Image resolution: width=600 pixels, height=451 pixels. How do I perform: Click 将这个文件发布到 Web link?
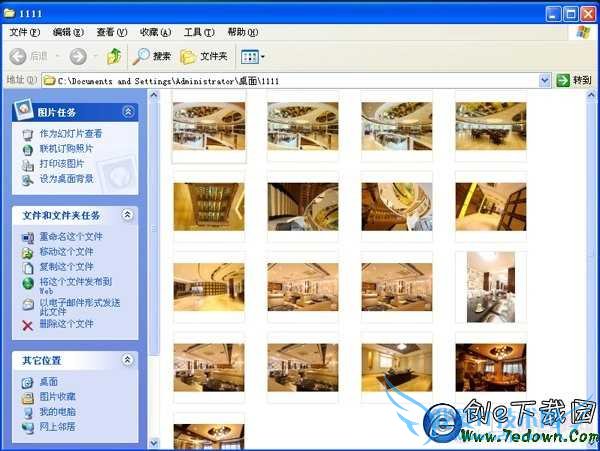tap(76, 285)
